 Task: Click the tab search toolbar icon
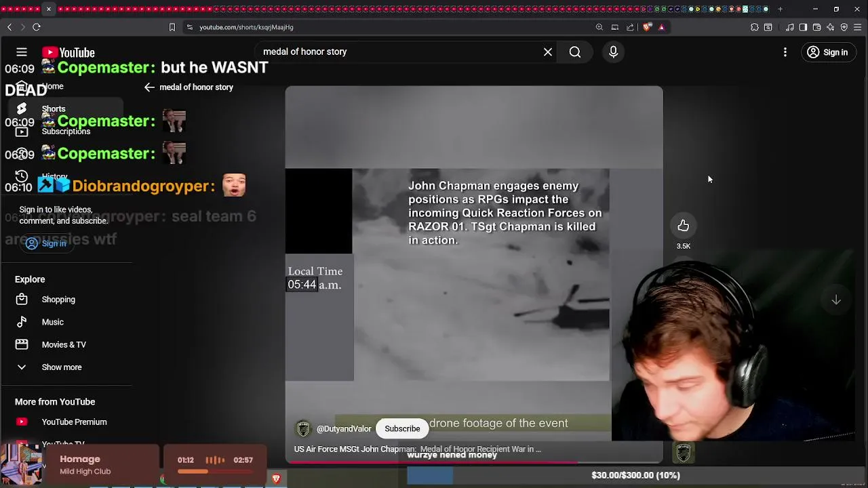(768, 27)
